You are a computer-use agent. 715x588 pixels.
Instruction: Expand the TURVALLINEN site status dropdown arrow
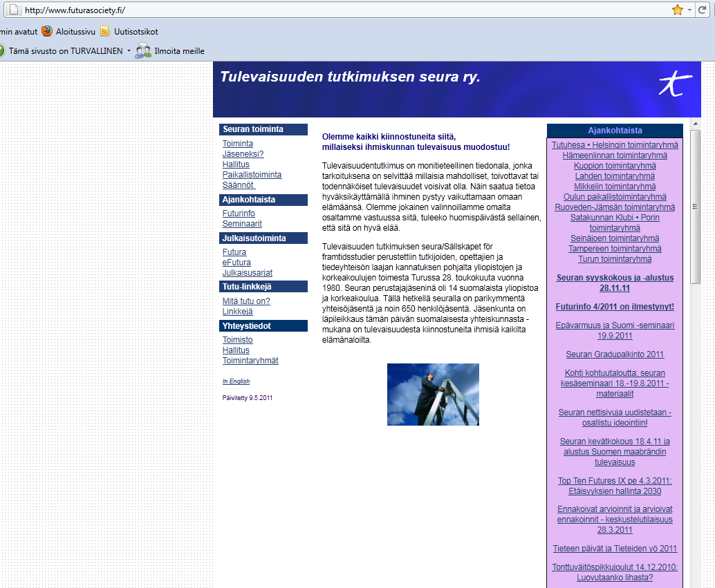129,50
